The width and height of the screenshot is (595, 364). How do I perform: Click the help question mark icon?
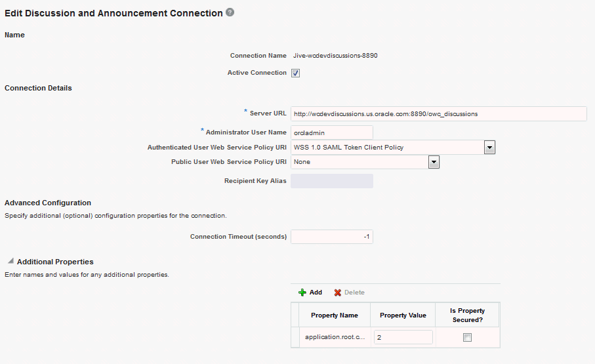[x=230, y=12]
